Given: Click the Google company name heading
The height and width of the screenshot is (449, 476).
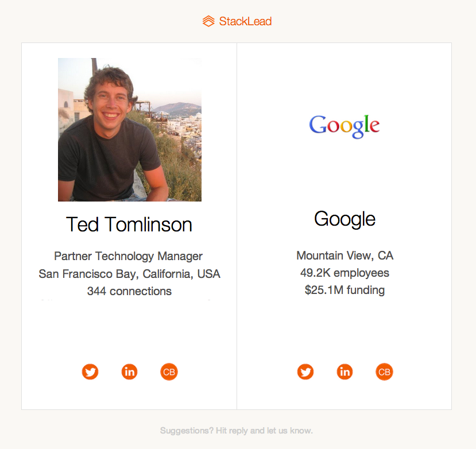Looking at the screenshot, I should tap(345, 219).
